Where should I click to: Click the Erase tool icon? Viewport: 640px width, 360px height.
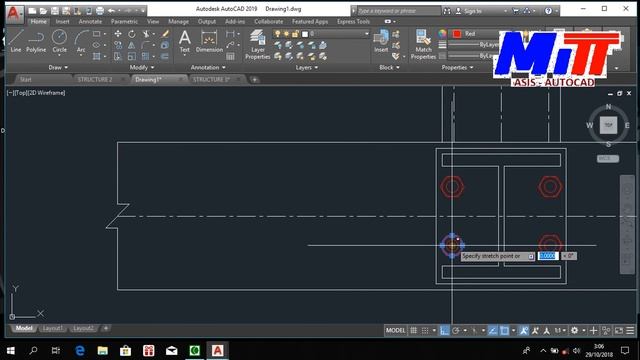tap(165, 34)
